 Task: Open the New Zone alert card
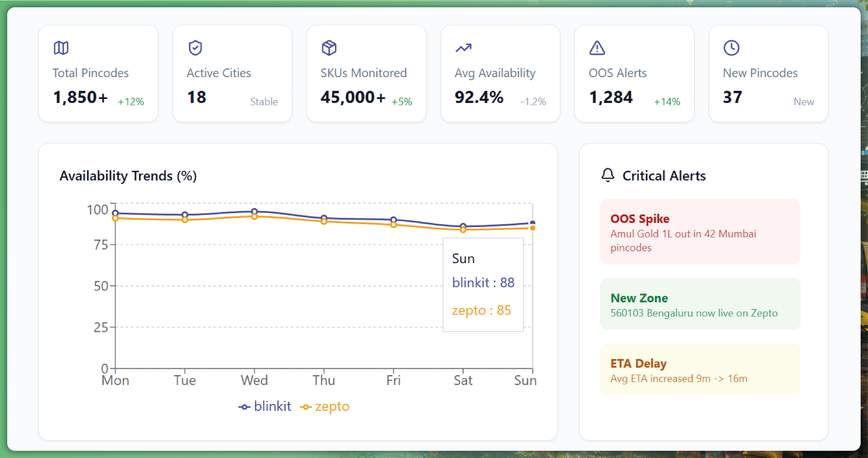(700, 304)
